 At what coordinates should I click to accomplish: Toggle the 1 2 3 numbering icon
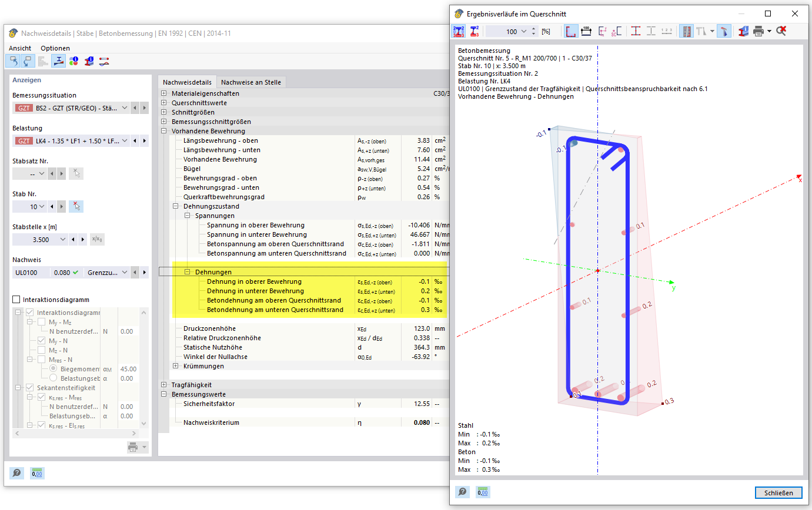666,31
